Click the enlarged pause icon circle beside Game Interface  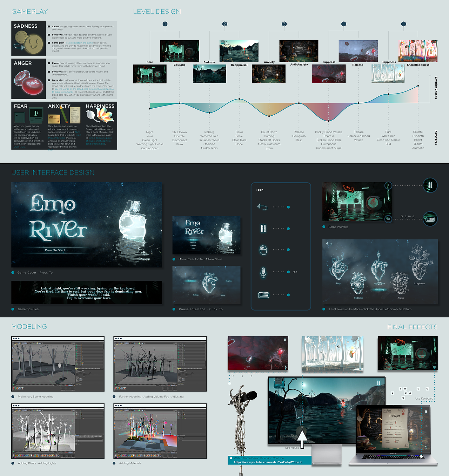(x=430, y=185)
